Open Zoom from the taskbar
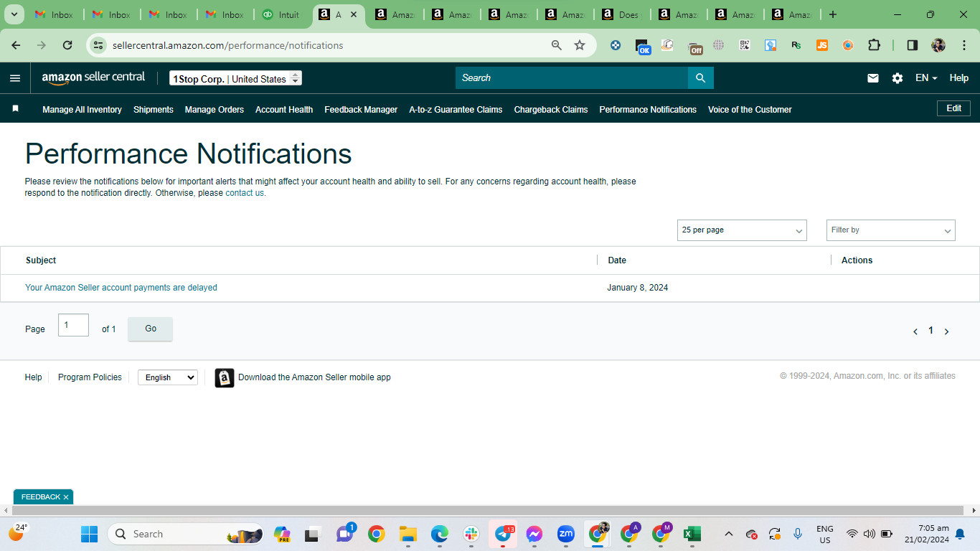This screenshot has height=551, width=980. click(x=566, y=534)
